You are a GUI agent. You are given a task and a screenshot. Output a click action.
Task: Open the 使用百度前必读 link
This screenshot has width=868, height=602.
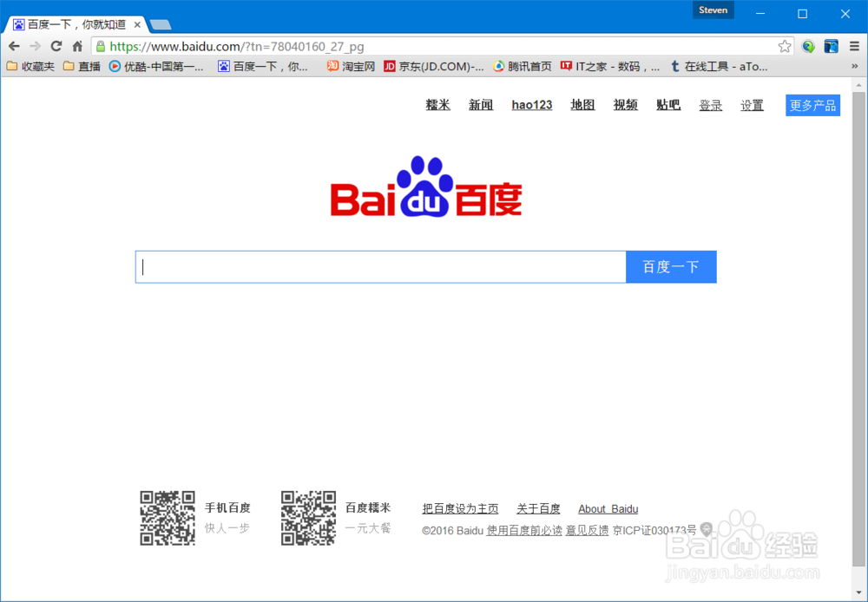524,530
